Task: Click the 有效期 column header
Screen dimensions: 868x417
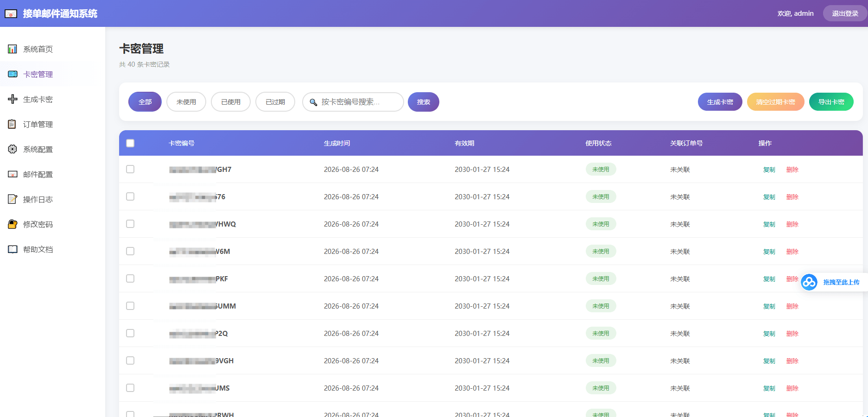Action: coord(464,143)
